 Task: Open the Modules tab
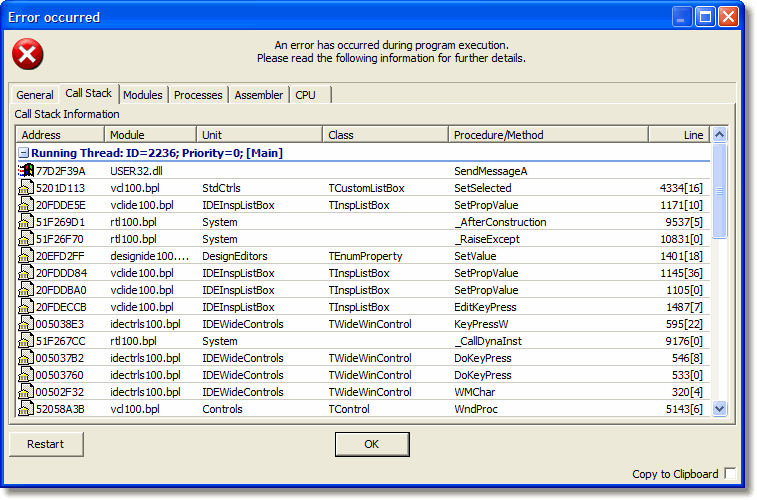[142, 95]
